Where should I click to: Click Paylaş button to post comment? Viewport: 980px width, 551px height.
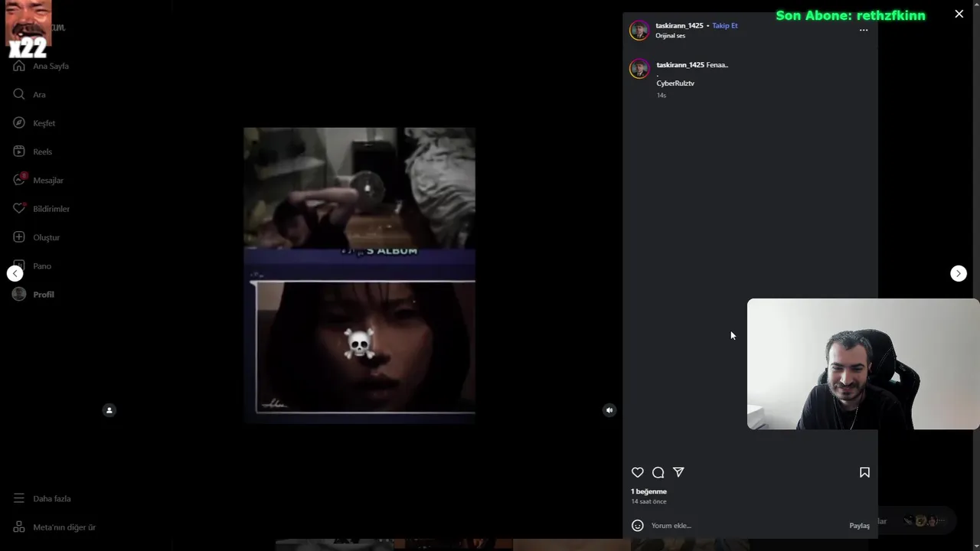[x=859, y=526]
